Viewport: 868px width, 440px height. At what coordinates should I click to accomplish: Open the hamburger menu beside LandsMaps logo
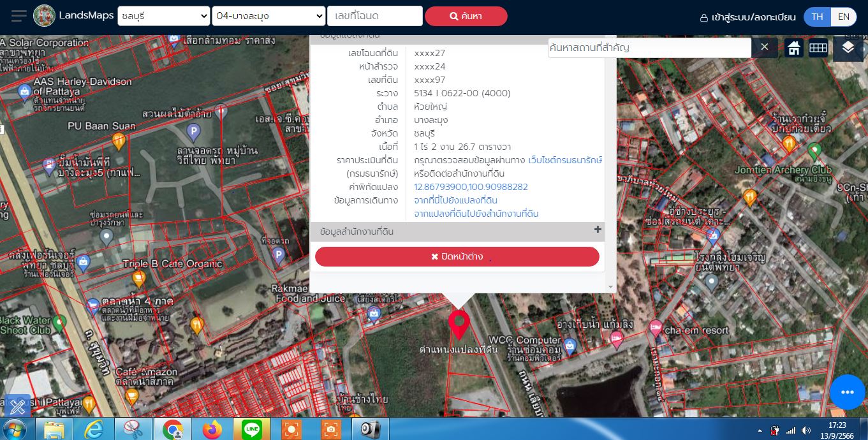click(18, 16)
